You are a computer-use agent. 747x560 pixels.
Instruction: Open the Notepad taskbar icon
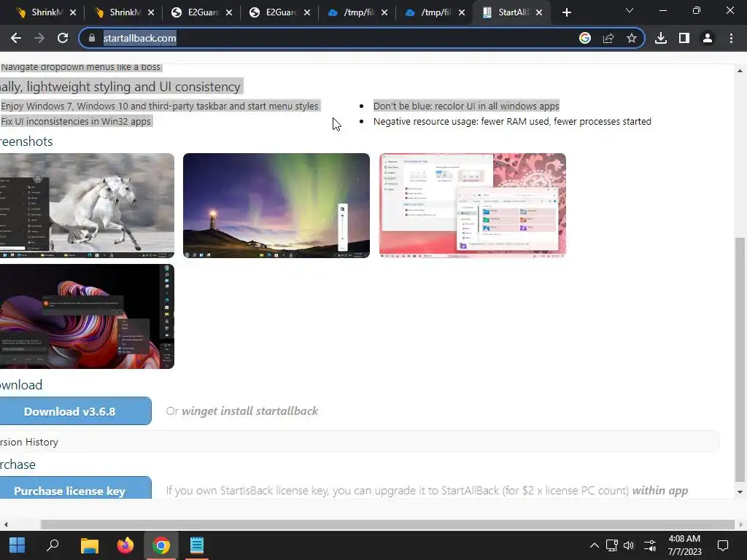click(197, 545)
